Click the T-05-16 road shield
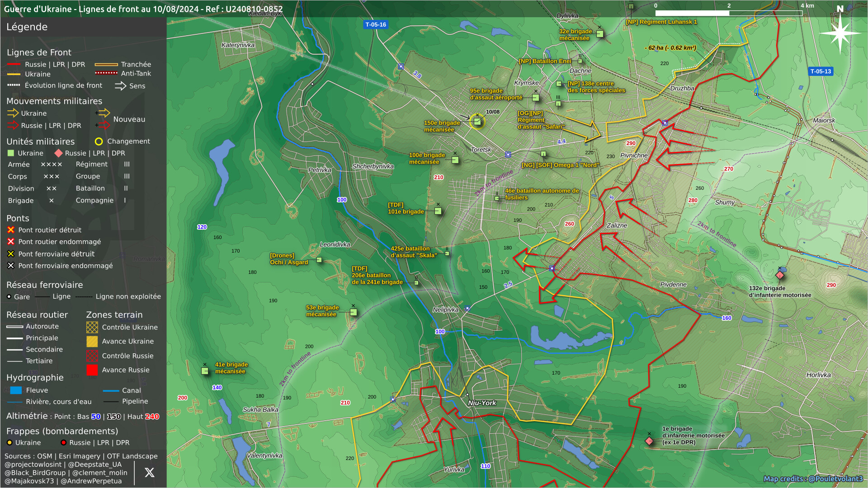The height and width of the screenshot is (488, 868). [376, 24]
